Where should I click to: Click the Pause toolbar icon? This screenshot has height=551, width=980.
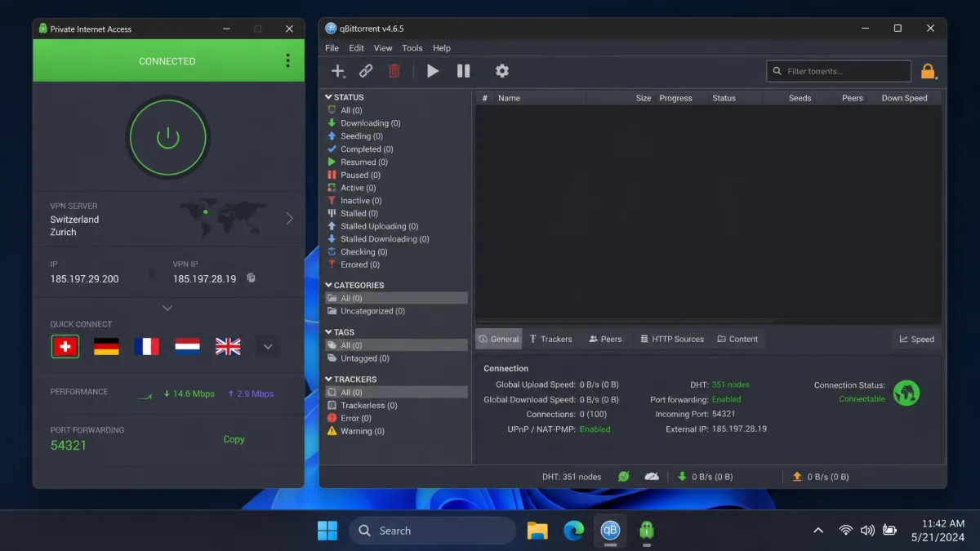[x=463, y=71]
